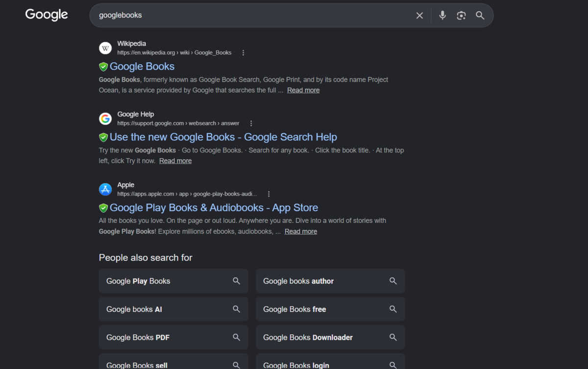Click green shield beside Use the new Google Books
588x369 pixels.
pos(103,137)
